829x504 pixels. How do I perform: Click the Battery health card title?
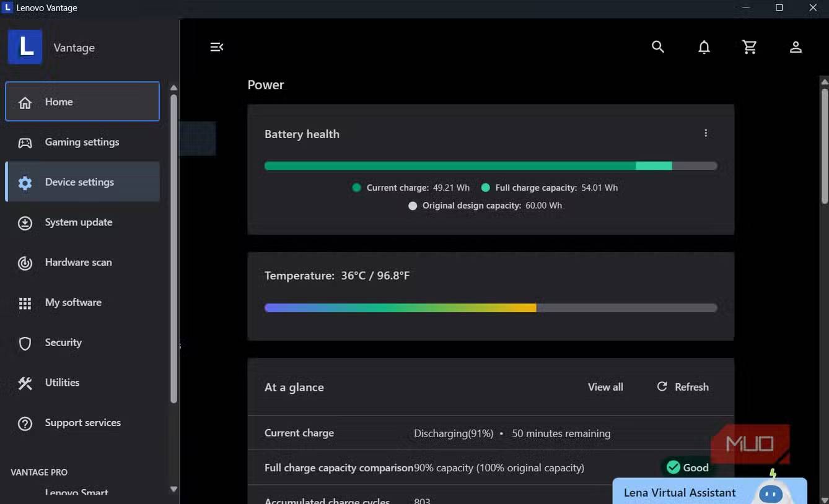click(302, 134)
